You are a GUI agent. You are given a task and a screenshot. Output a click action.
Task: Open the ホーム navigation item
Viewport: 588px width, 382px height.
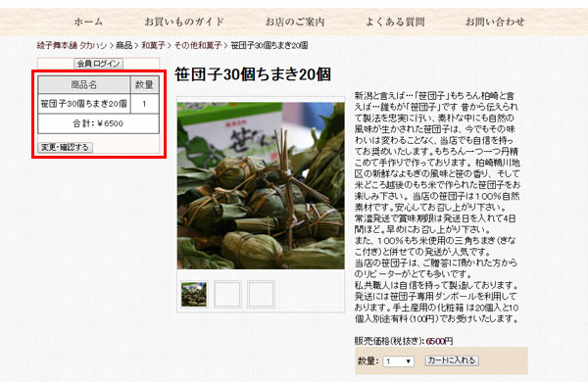pyautogui.click(x=88, y=22)
